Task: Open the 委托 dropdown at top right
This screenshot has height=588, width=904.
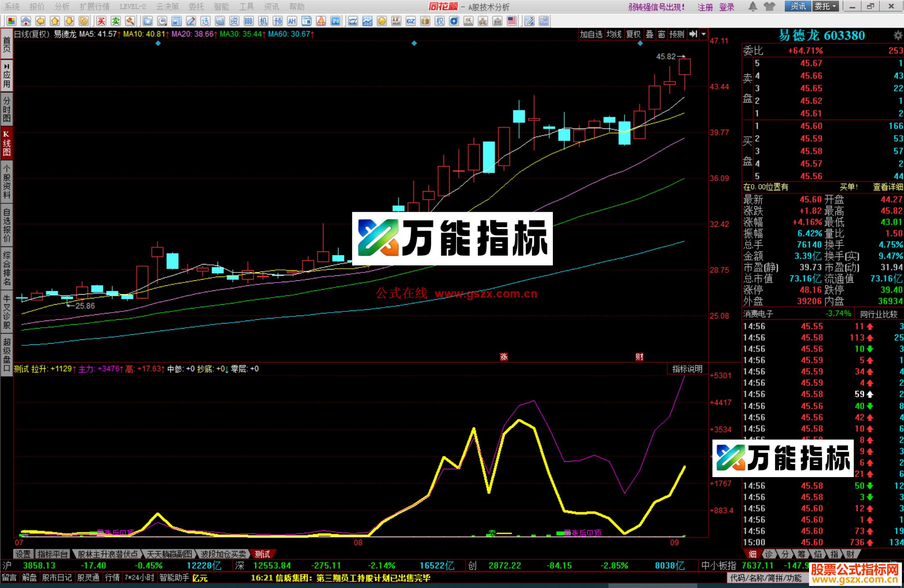Action: [826, 7]
